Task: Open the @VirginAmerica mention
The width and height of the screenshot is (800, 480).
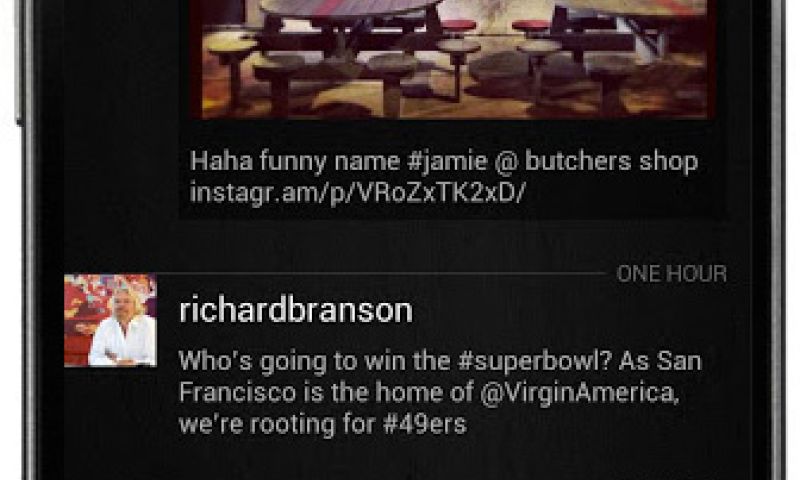Action: click(x=580, y=393)
